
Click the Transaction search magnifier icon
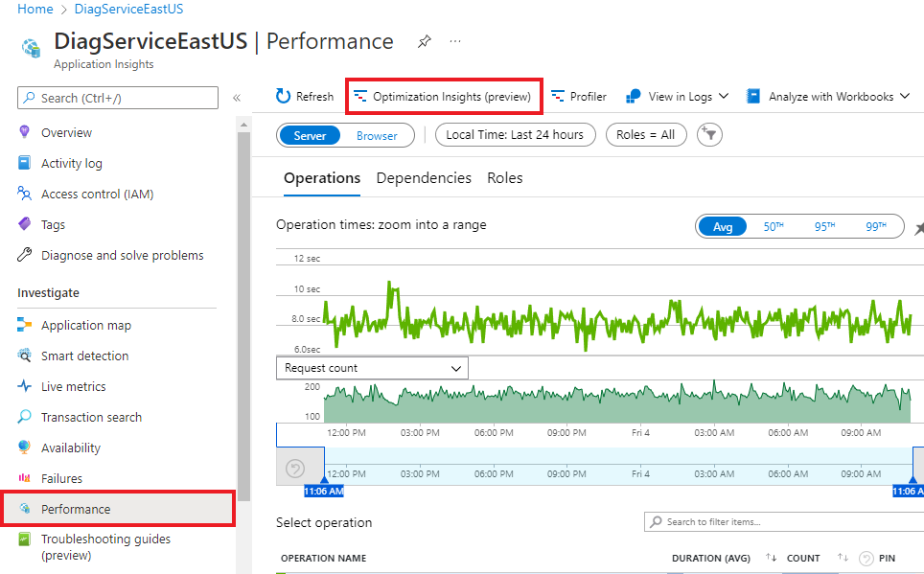coord(24,417)
